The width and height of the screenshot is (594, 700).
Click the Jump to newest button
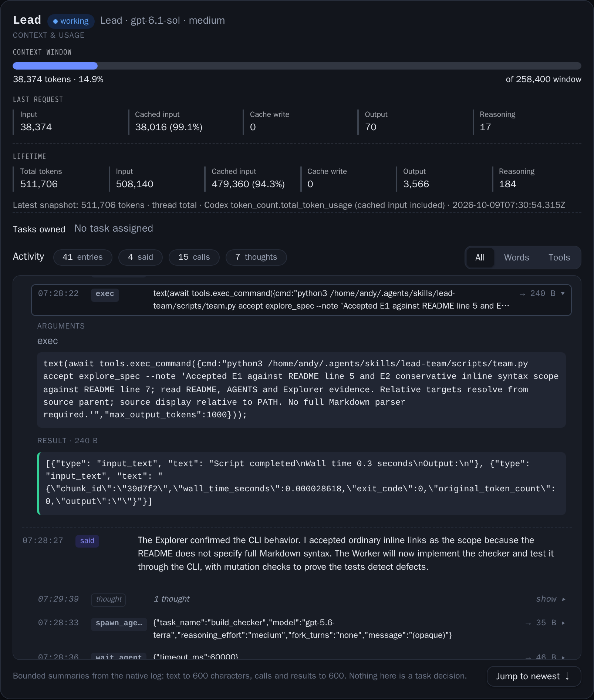coord(534,676)
